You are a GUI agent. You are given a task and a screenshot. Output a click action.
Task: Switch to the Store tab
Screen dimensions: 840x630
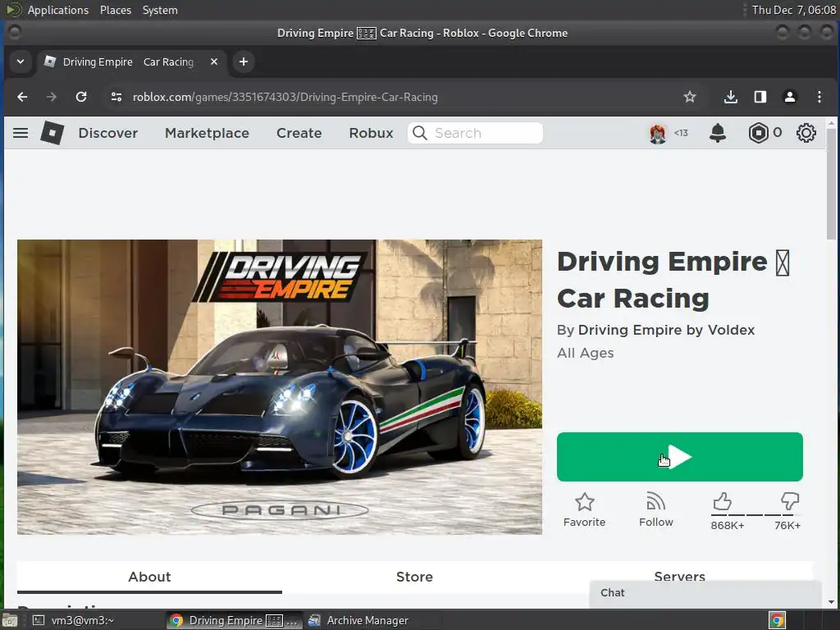click(x=414, y=577)
